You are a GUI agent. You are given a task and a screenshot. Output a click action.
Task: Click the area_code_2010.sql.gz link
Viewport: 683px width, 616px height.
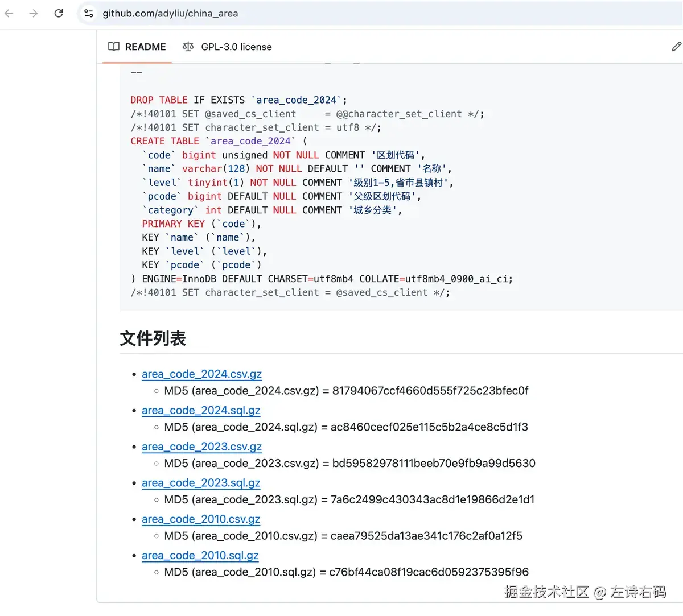(x=200, y=555)
